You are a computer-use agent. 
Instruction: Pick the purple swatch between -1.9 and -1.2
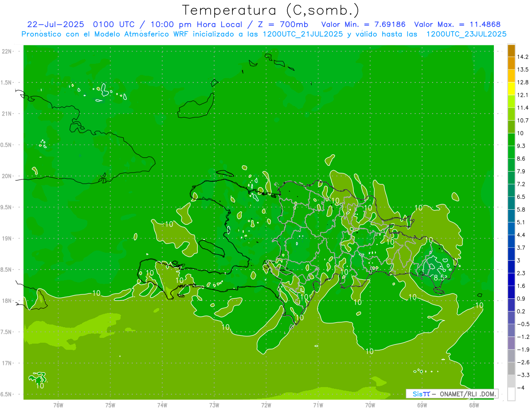(511, 343)
